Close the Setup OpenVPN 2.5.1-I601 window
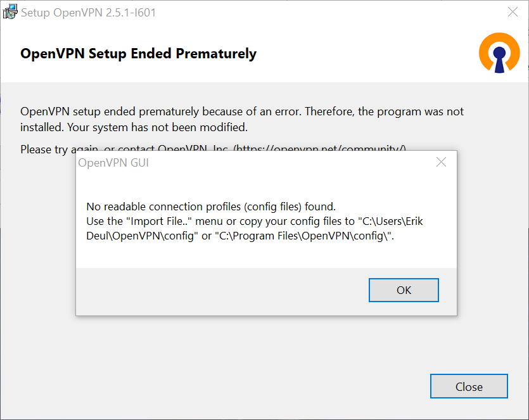Image resolution: width=529 pixels, height=420 pixels. tap(513, 11)
